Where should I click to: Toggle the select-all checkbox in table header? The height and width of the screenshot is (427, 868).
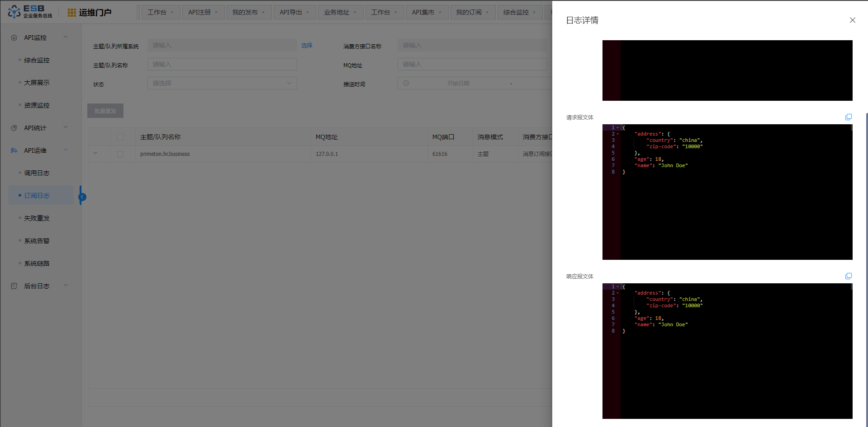tap(120, 137)
